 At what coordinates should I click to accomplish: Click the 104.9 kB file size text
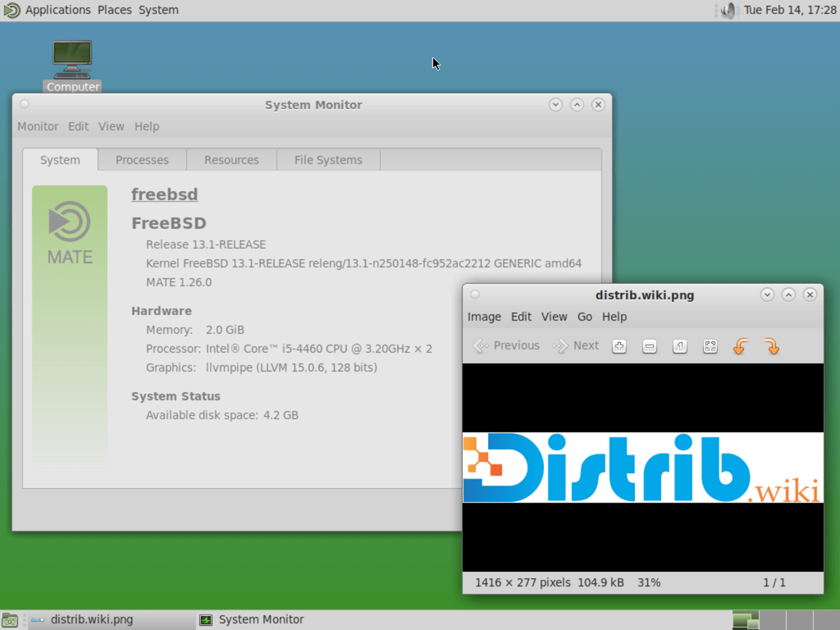pyautogui.click(x=601, y=582)
